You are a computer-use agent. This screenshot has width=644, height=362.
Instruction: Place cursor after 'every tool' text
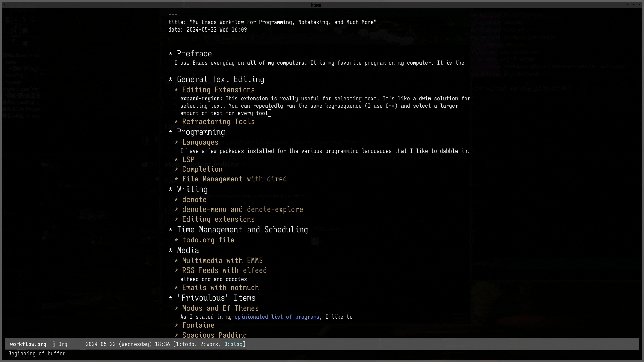pos(269,113)
